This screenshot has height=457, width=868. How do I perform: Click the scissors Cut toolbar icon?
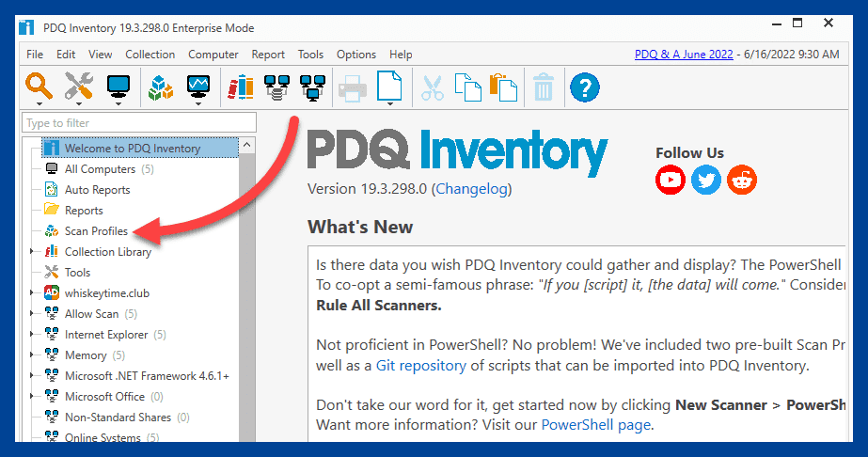(x=433, y=88)
